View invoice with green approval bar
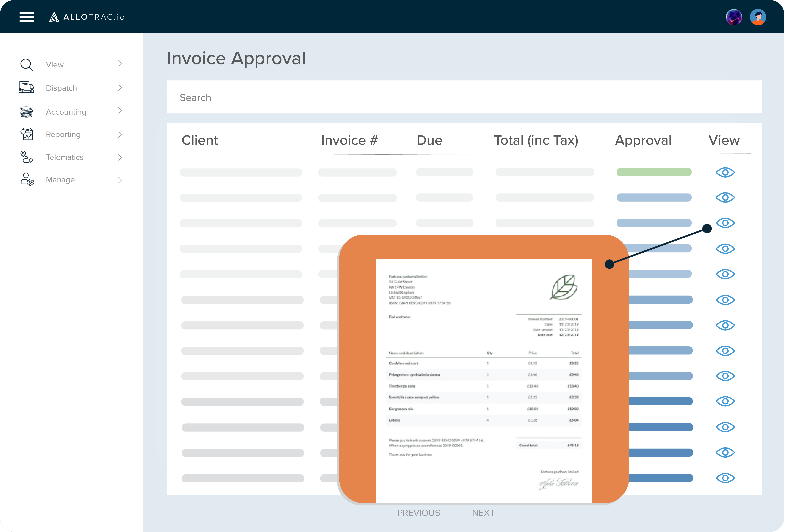This screenshot has height=532, width=788. (x=725, y=172)
